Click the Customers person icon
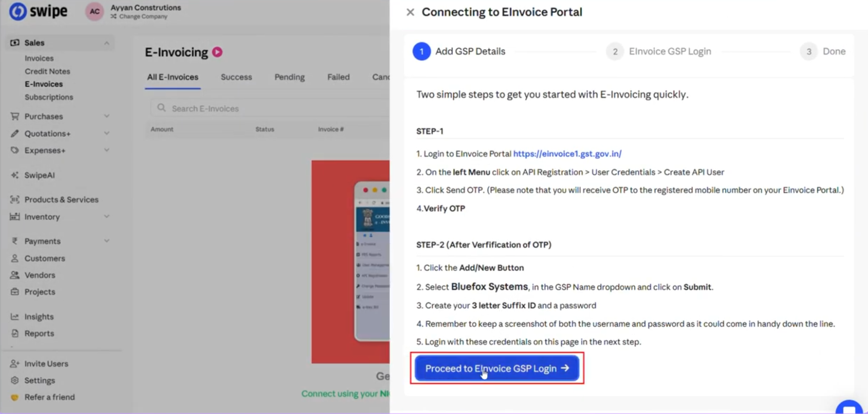 pos(15,258)
